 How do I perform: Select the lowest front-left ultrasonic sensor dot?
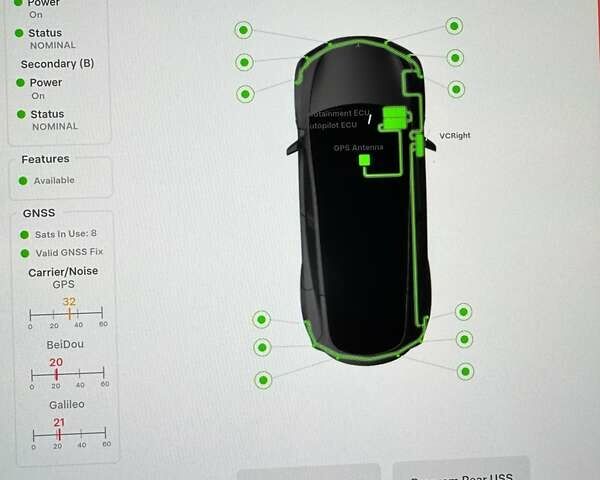[x=246, y=94]
